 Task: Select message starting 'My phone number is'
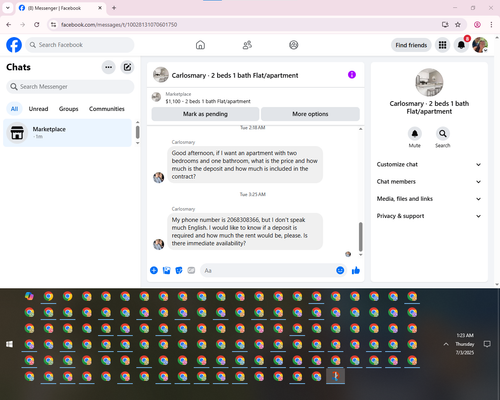point(245,232)
